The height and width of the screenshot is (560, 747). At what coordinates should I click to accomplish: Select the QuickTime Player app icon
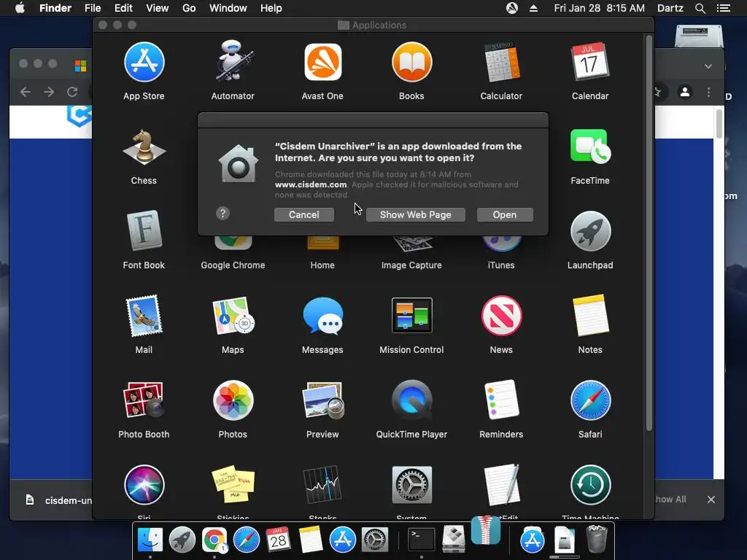(411, 400)
